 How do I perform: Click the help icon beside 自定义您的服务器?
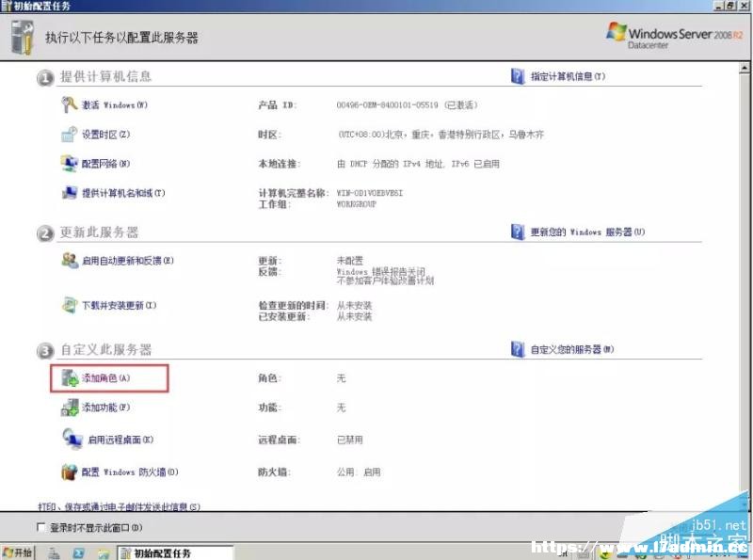coord(518,349)
